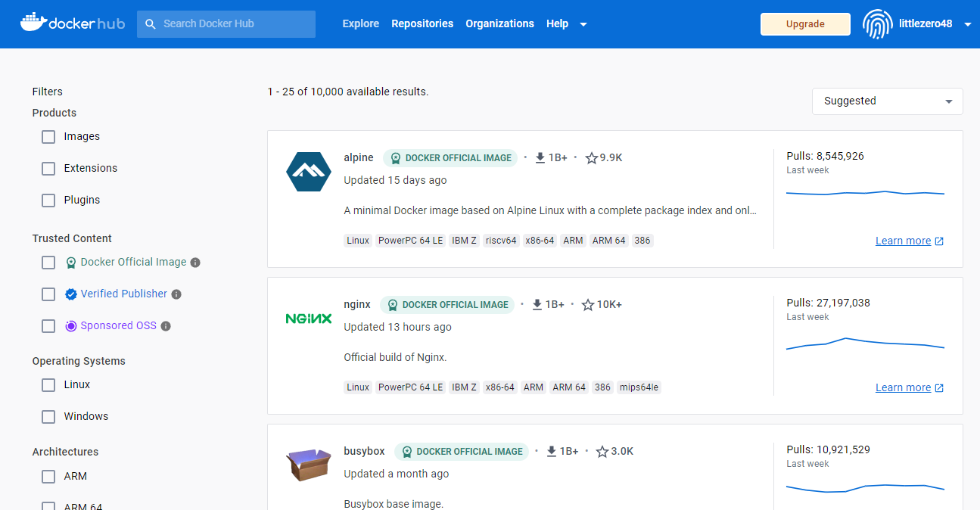Open the nginx image title
Screen dimensions: 980x510
coord(357,304)
